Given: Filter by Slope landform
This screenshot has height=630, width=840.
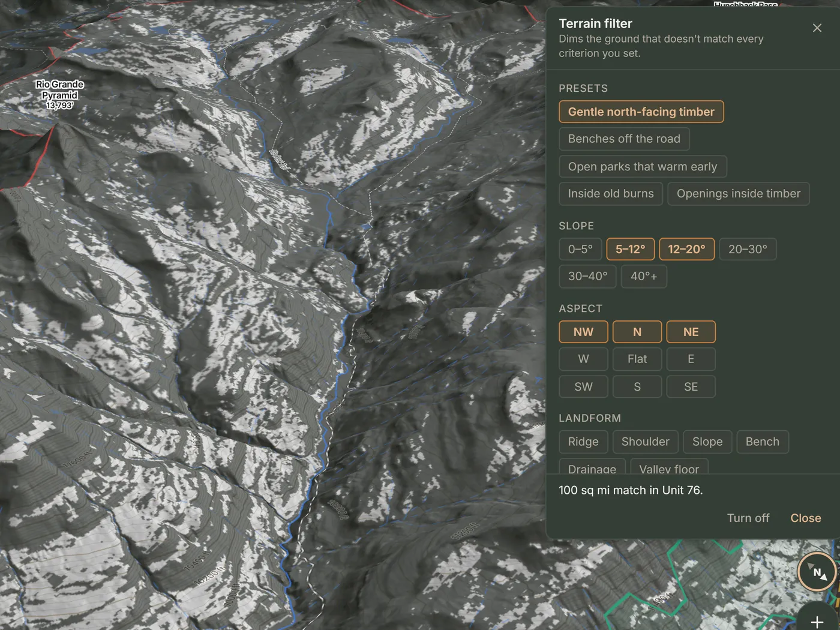Looking at the screenshot, I should pyautogui.click(x=707, y=442).
